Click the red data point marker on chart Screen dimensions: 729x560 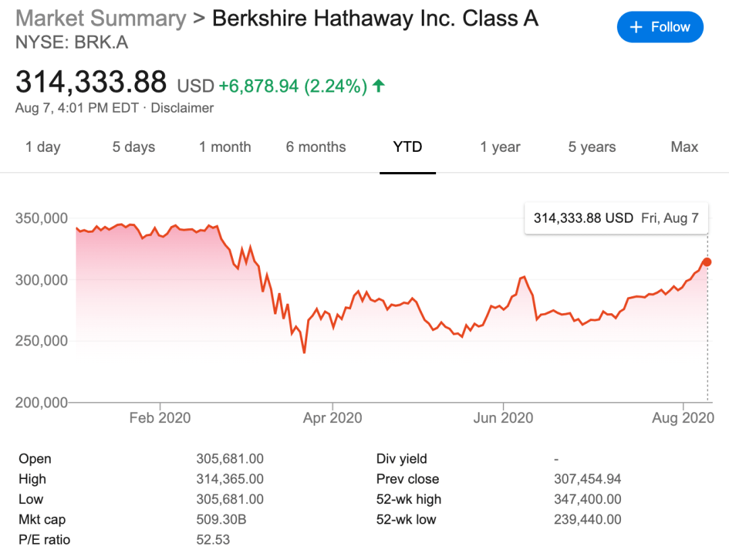click(707, 262)
